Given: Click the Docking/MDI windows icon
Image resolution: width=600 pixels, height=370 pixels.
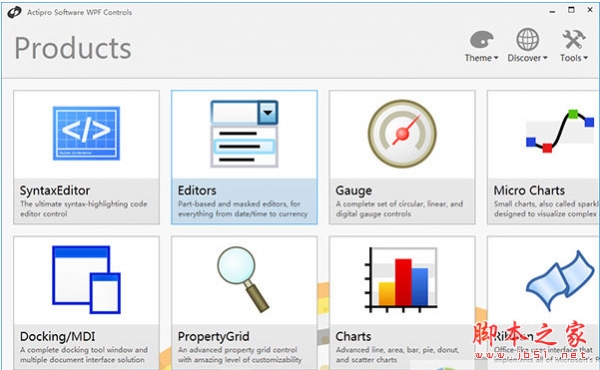Looking at the screenshot, I should click(x=86, y=280).
